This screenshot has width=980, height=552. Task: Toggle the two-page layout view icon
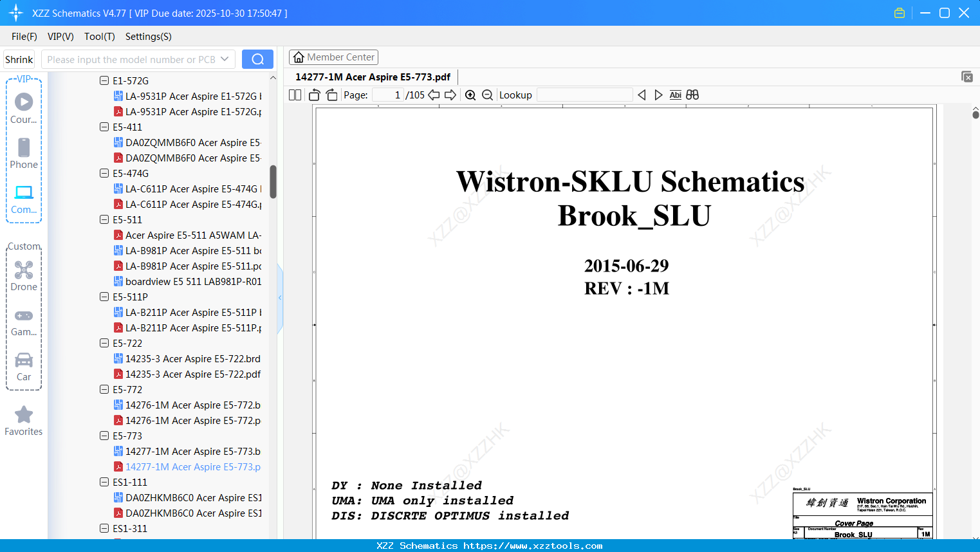coord(295,95)
